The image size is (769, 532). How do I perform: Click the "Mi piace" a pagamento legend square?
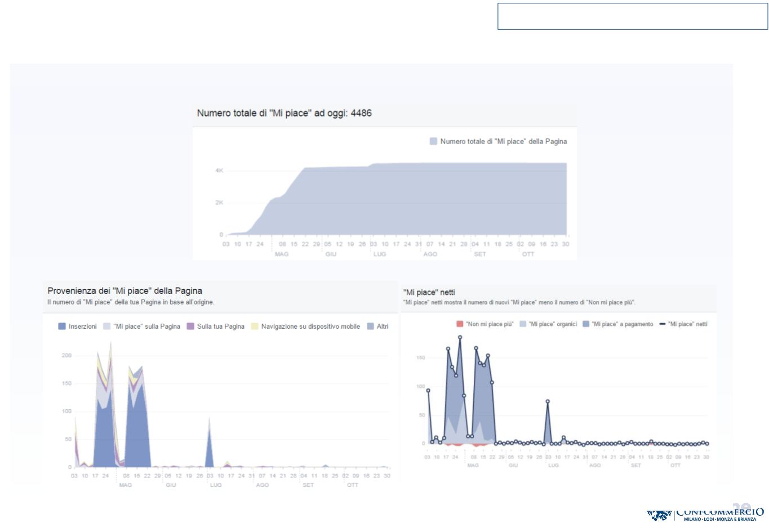click(x=586, y=324)
